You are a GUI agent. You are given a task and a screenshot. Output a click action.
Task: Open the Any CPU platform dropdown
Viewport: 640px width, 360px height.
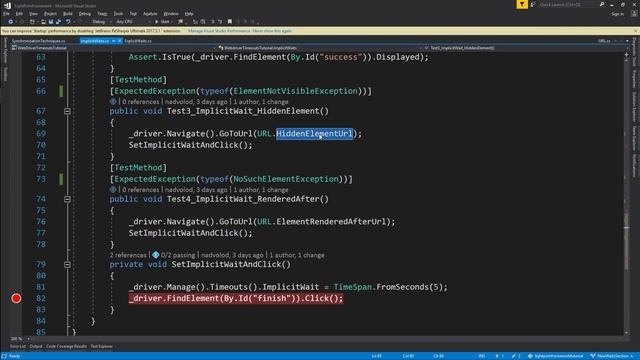coord(133,22)
